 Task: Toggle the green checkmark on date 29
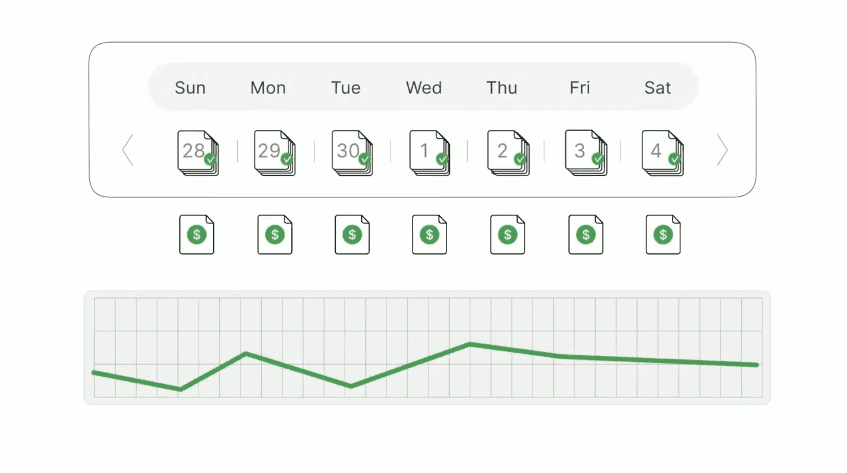287,159
